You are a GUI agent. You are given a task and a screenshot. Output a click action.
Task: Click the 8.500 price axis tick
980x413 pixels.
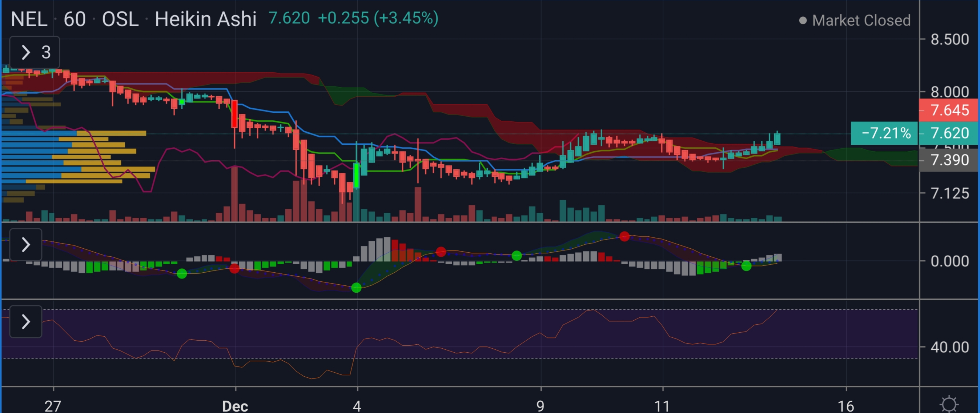click(949, 40)
